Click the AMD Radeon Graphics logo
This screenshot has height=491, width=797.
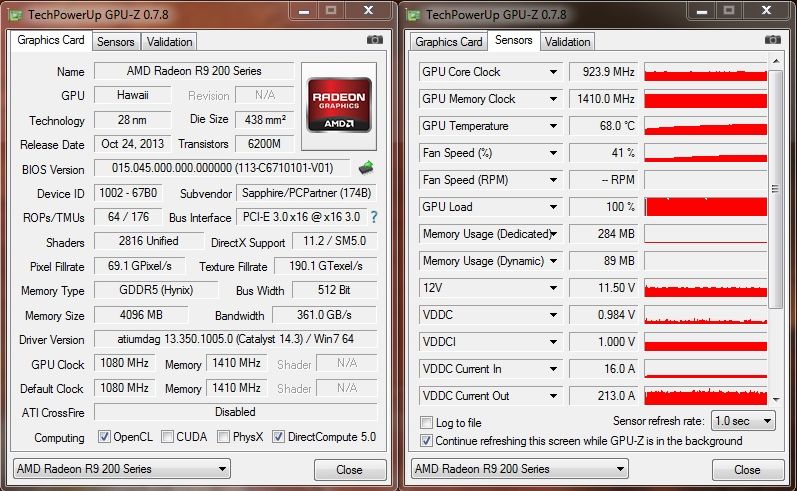(339, 105)
